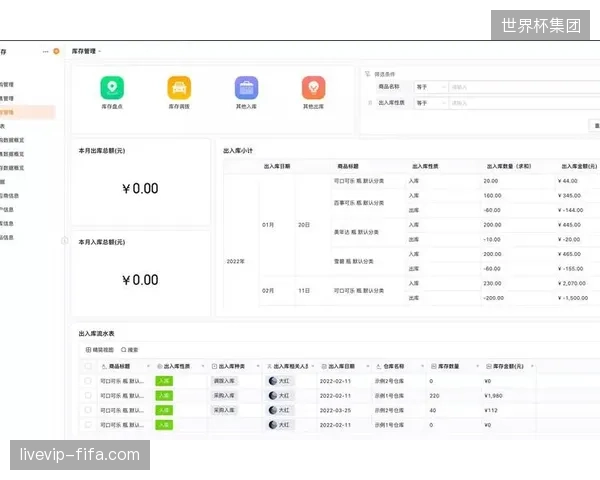Viewport: 600px width, 480px height.
Task: Click the 搜索 magnifier icon
Action: (x=124, y=350)
